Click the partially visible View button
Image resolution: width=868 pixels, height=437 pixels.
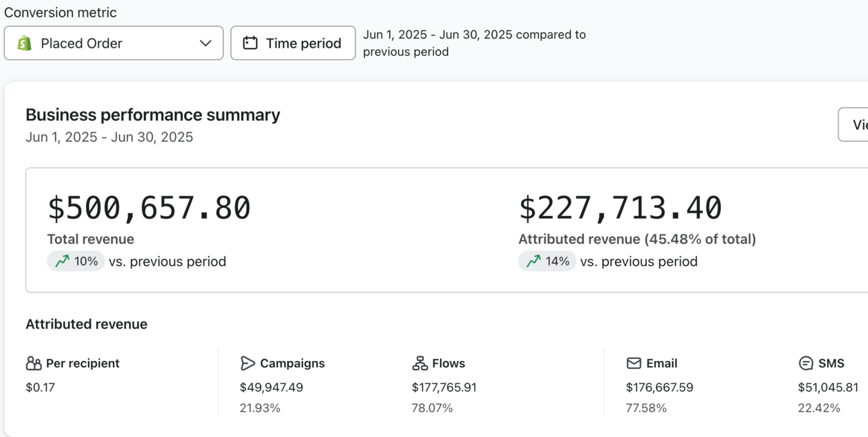tap(853, 124)
